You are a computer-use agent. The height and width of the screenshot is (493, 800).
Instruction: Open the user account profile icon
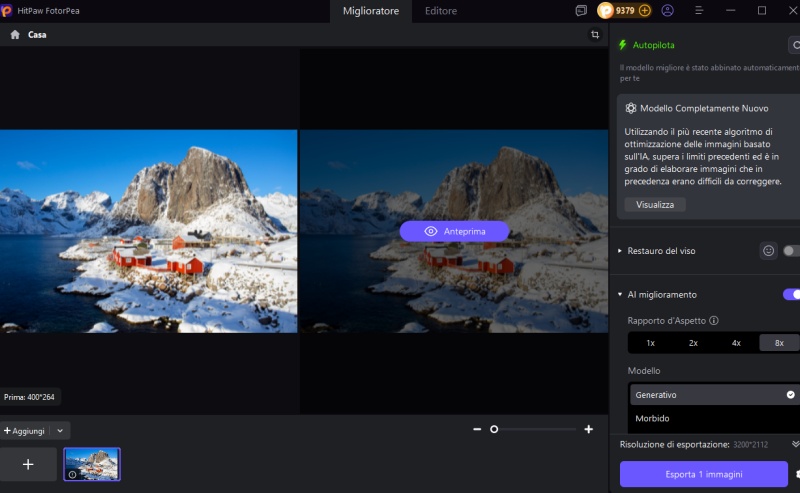(667, 11)
